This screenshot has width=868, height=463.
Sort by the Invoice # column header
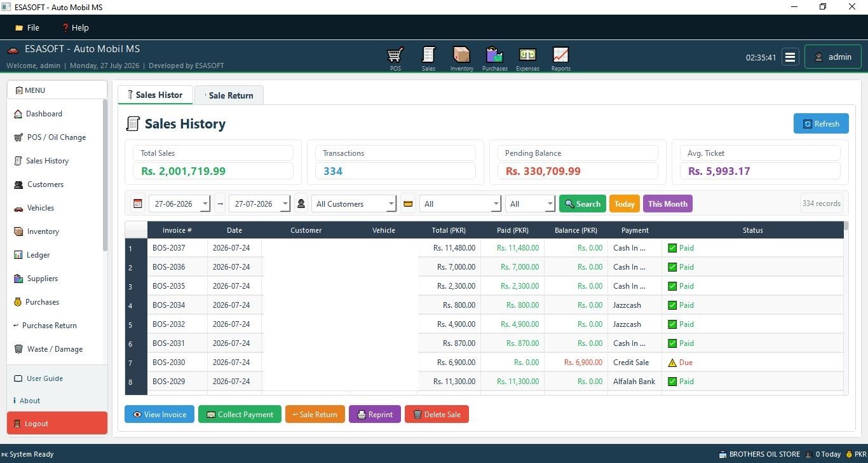(x=177, y=230)
